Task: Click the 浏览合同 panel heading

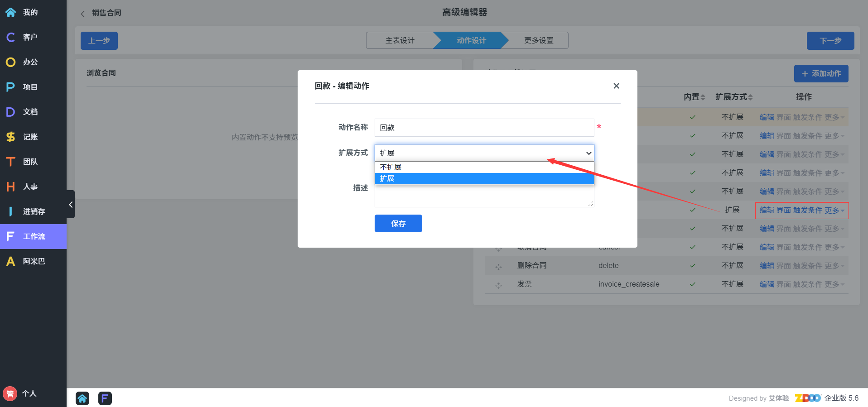Action: (101, 73)
